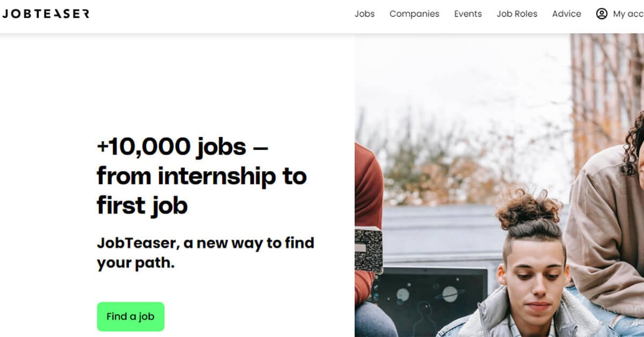This screenshot has width=644, height=337.
Task: Select Job Roles in navigation
Action: click(x=517, y=14)
